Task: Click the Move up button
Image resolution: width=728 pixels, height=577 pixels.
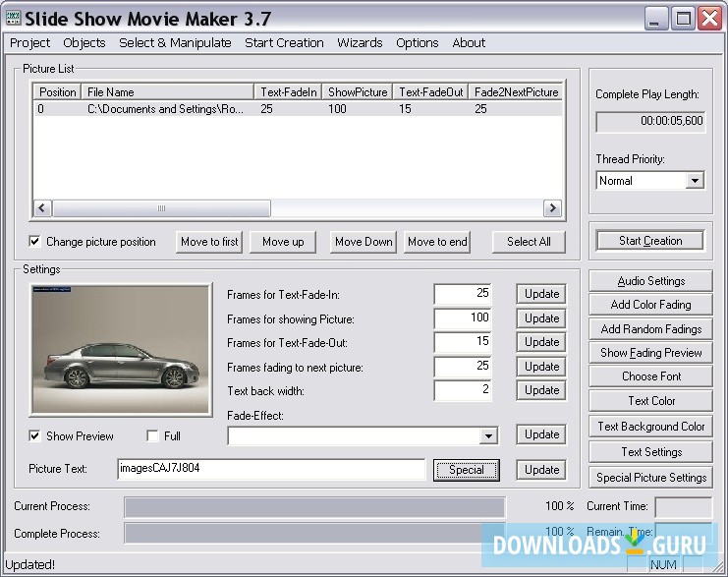Action: (x=283, y=242)
